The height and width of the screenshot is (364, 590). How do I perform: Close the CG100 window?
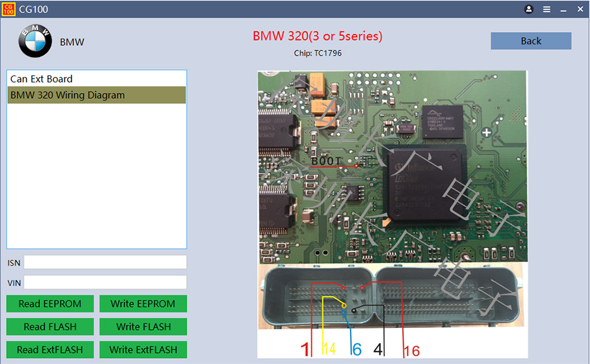pyautogui.click(x=580, y=9)
